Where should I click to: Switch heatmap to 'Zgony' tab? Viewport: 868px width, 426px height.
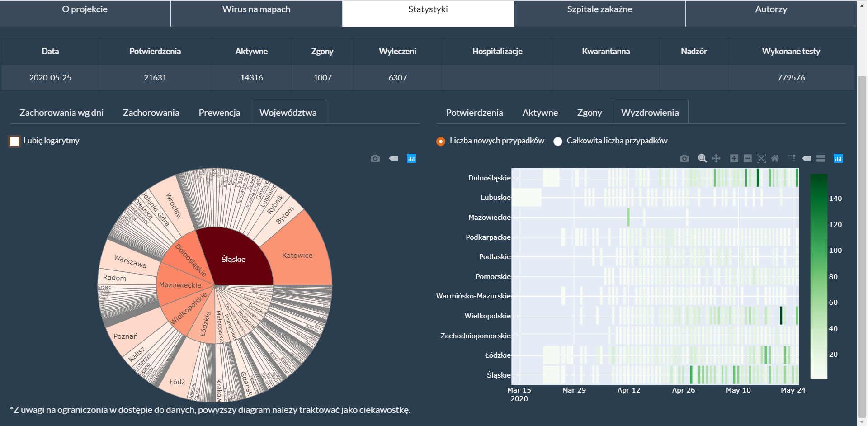(x=590, y=112)
